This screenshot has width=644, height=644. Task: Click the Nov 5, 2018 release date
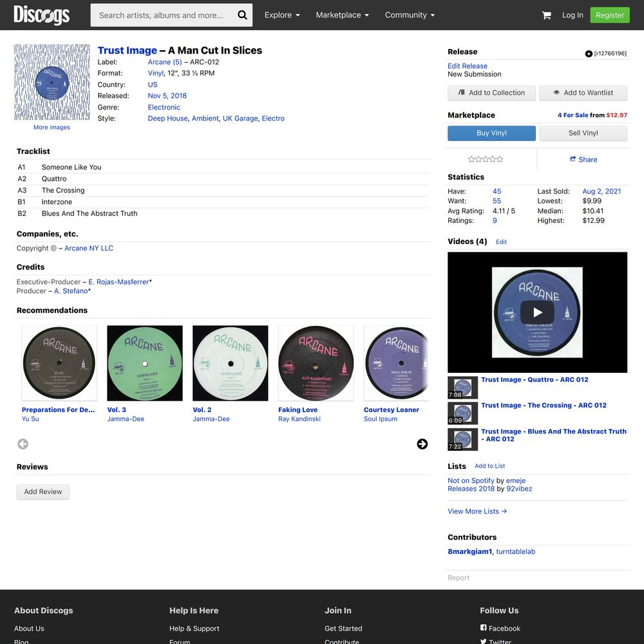[x=167, y=96]
